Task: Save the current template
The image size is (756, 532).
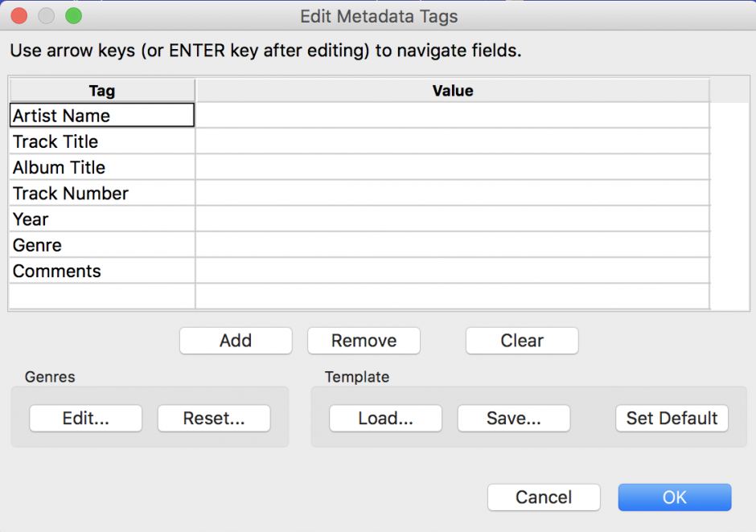Action: coord(513,418)
